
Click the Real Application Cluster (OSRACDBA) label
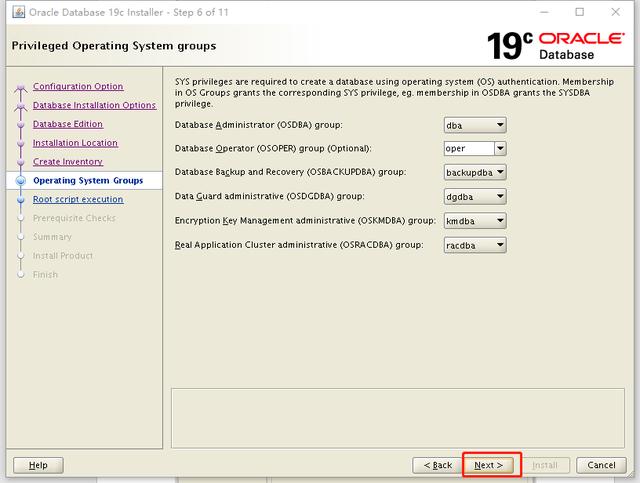coord(299,245)
